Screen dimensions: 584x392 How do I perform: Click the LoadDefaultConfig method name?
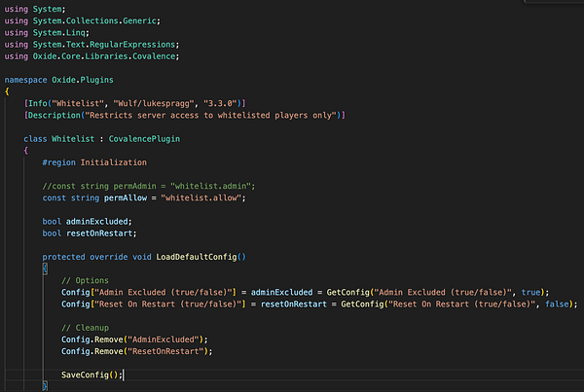[197, 257]
